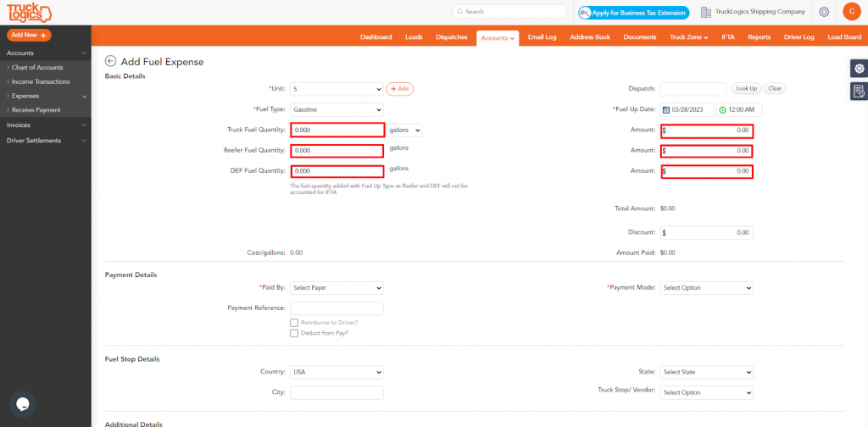Click the Payment Reference field
Image resolution: width=868 pixels, height=427 pixels.
(337, 308)
